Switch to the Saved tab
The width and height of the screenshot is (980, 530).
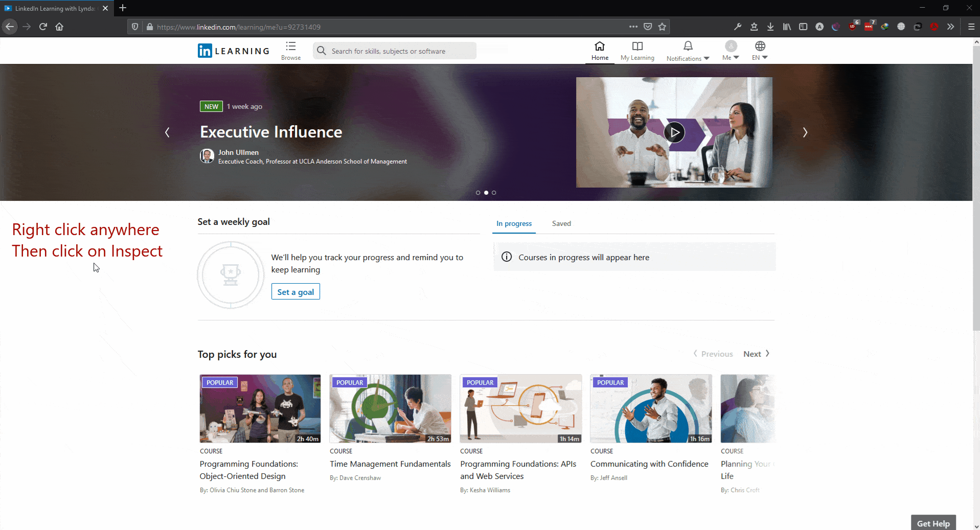click(x=561, y=223)
